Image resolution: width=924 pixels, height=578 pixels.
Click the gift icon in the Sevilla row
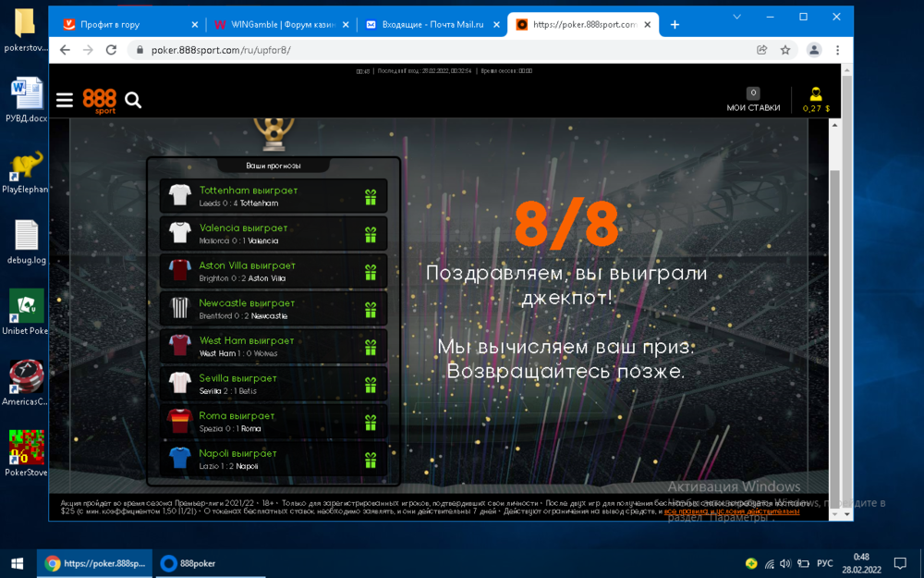pyautogui.click(x=371, y=385)
